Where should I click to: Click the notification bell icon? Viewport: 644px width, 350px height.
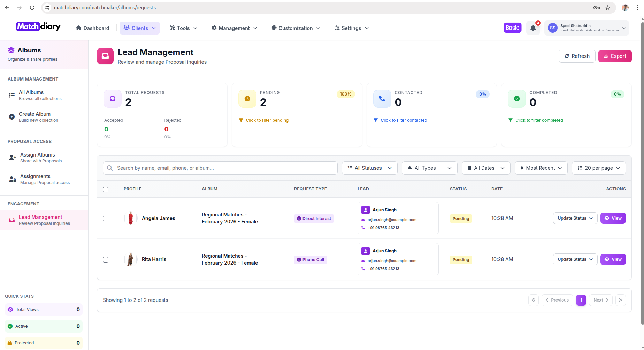click(x=533, y=28)
